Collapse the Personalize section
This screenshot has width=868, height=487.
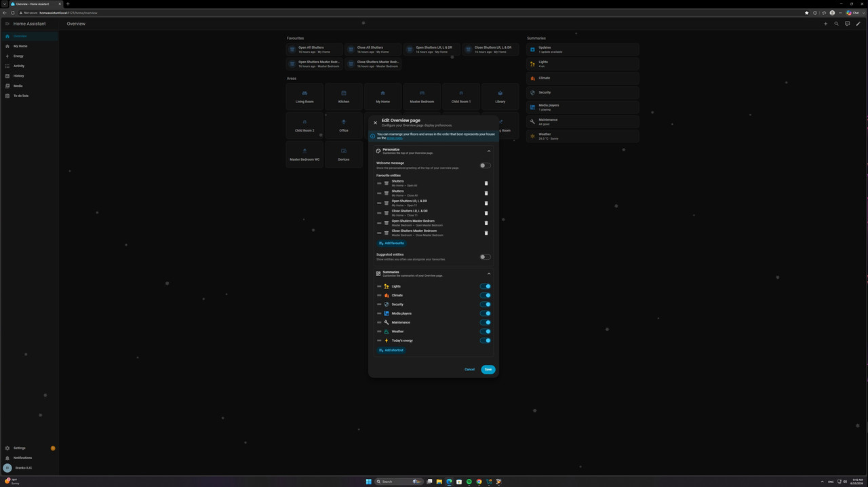point(489,151)
